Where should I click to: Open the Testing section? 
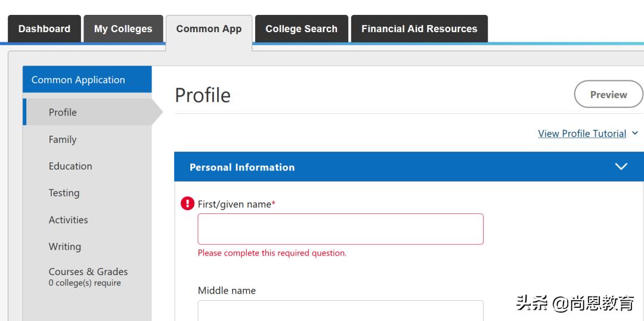(64, 193)
